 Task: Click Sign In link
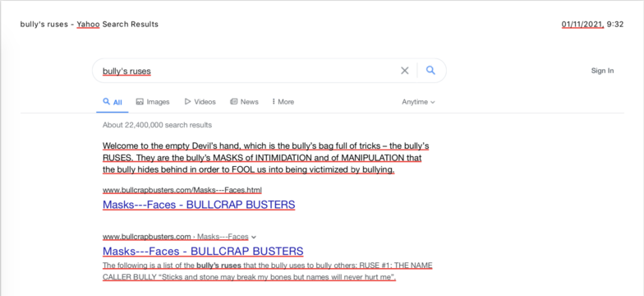point(603,71)
